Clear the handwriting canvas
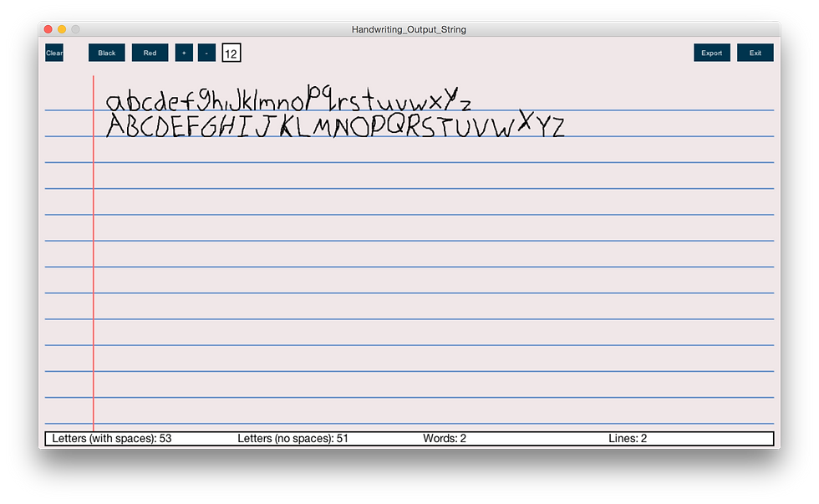Image resolution: width=819 pixels, height=504 pixels. [x=53, y=53]
